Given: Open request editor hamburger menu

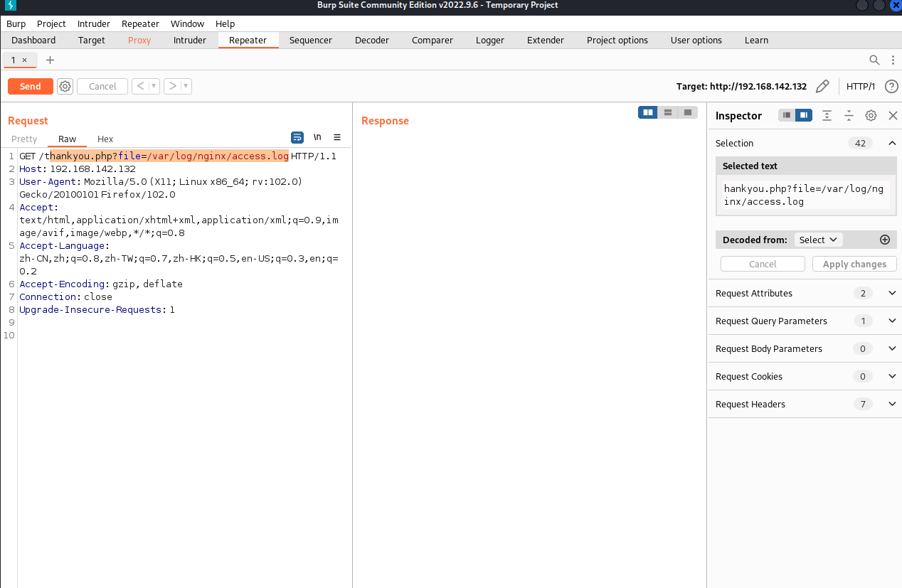Looking at the screenshot, I should click(337, 137).
